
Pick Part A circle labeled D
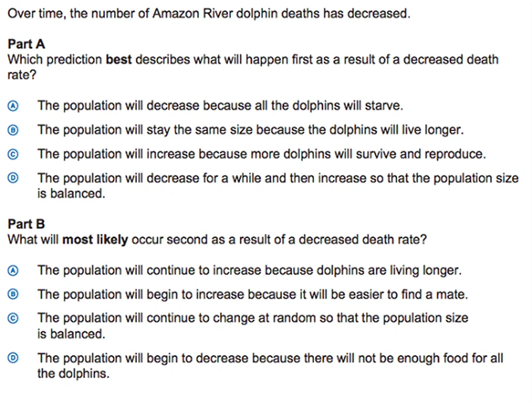coord(13,178)
